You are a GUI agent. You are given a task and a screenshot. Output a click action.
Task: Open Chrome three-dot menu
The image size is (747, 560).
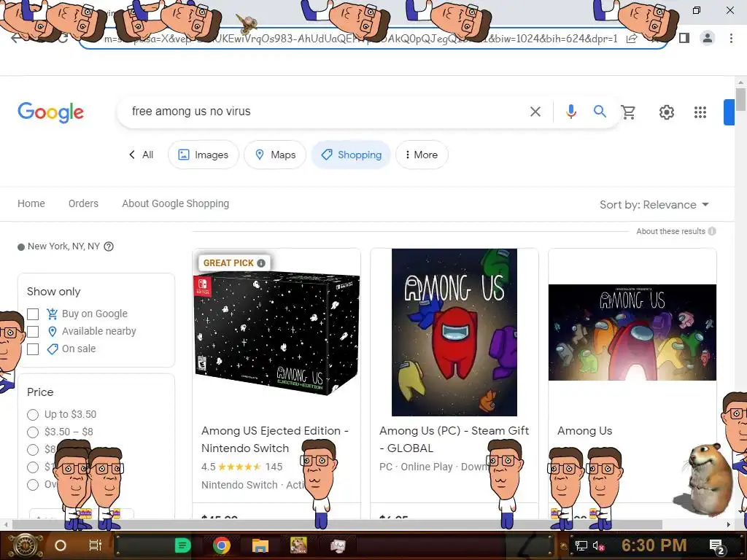[731, 38]
